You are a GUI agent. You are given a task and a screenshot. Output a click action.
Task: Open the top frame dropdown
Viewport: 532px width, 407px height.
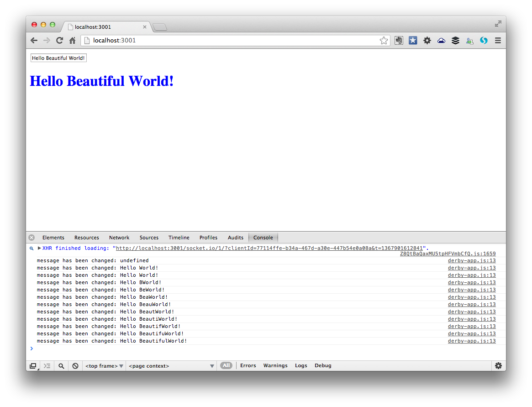point(104,365)
